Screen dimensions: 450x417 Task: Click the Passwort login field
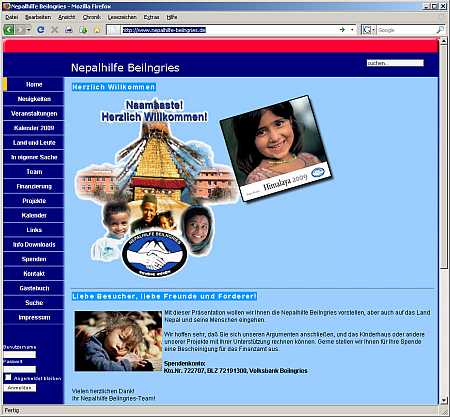pyautogui.click(x=20, y=369)
